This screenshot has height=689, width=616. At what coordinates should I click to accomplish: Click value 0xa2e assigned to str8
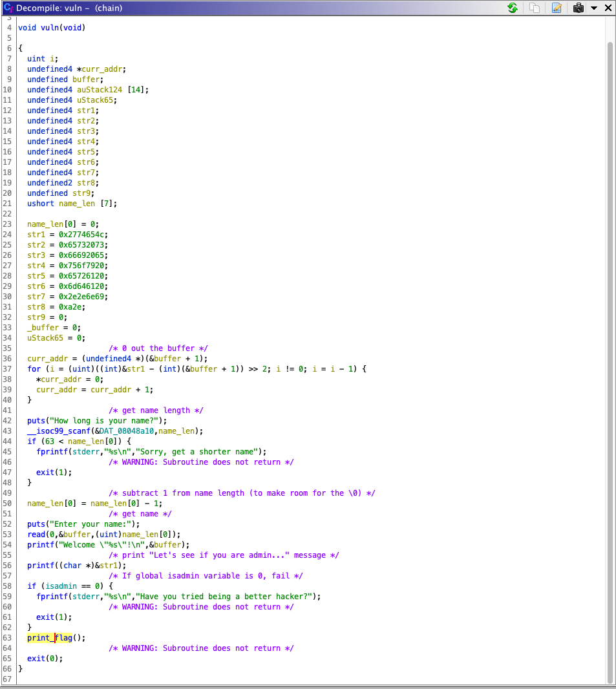coord(70,307)
